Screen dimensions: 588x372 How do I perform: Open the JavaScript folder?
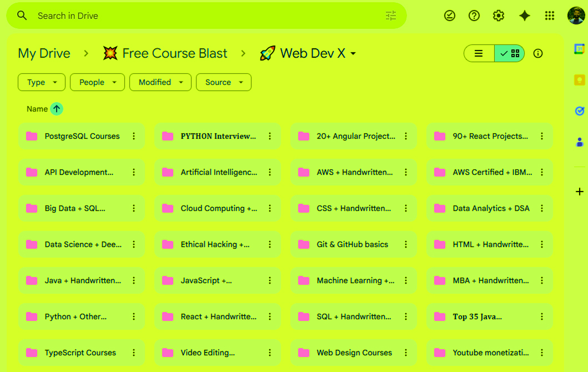[x=218, y=280]
